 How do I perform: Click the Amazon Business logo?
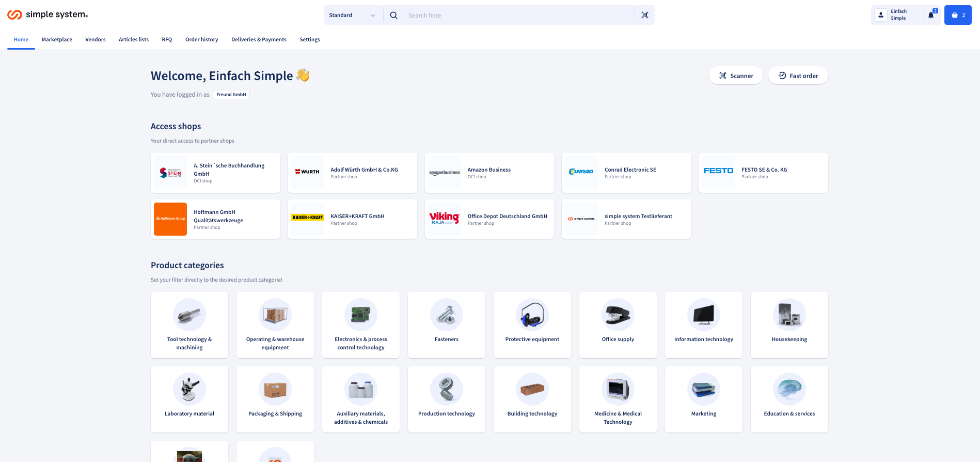445,173
